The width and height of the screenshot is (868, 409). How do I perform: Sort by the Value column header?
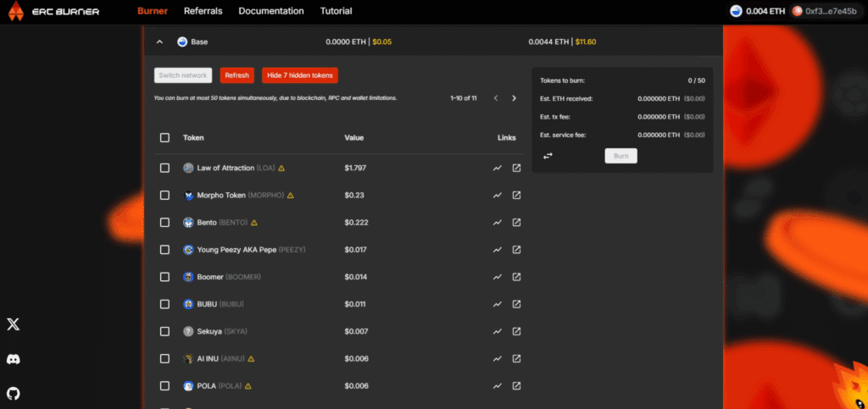[x=353, y=138]
